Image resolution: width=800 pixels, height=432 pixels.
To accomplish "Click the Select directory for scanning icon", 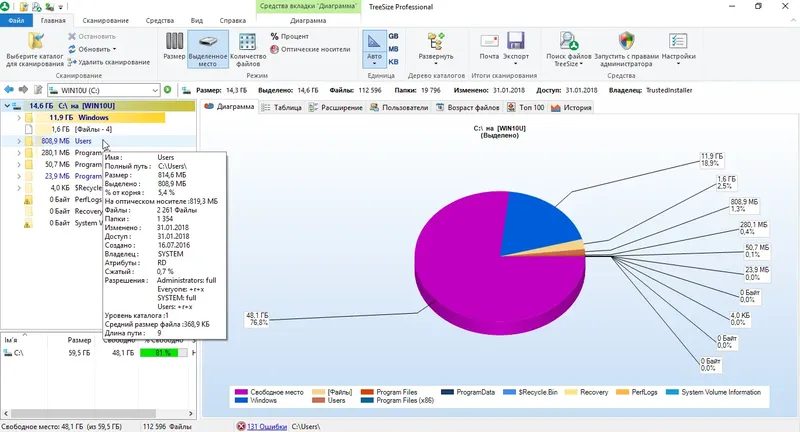I will tap(35, 41).
